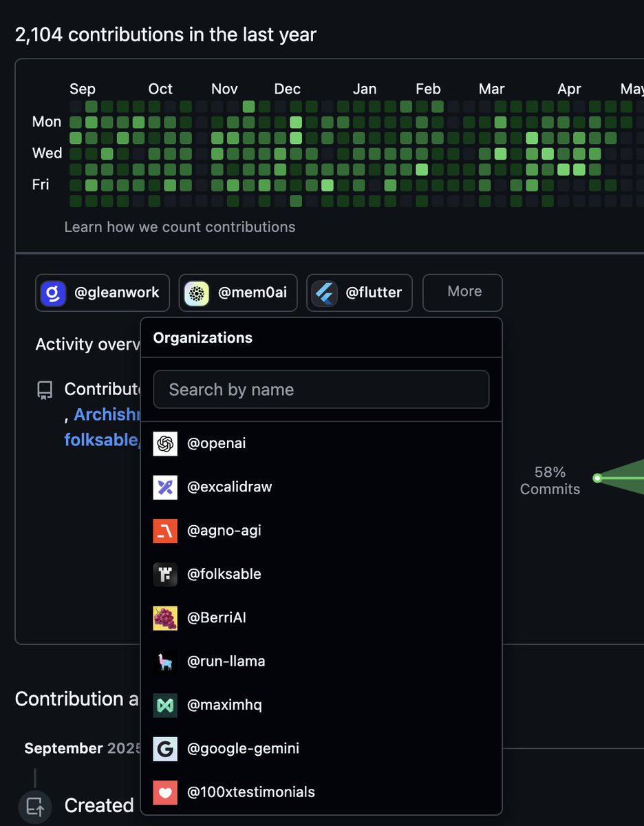
Task: Click the Jan month label
Action: click(x=365, y=89)
